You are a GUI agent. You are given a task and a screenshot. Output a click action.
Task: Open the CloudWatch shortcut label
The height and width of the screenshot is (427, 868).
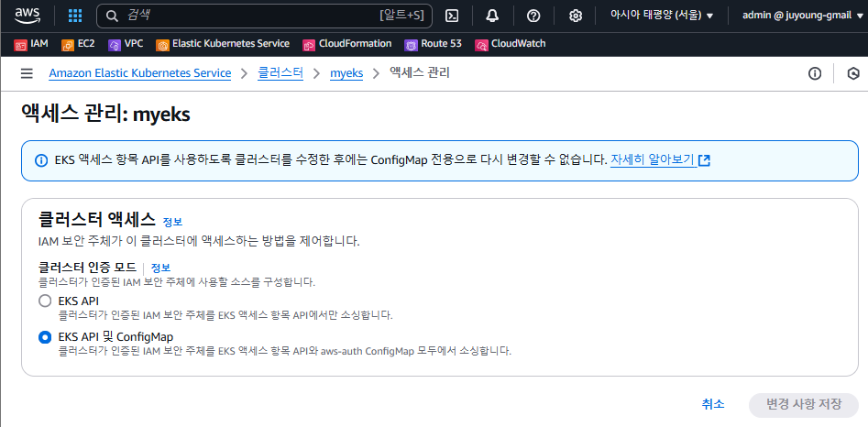coord(518,44)
